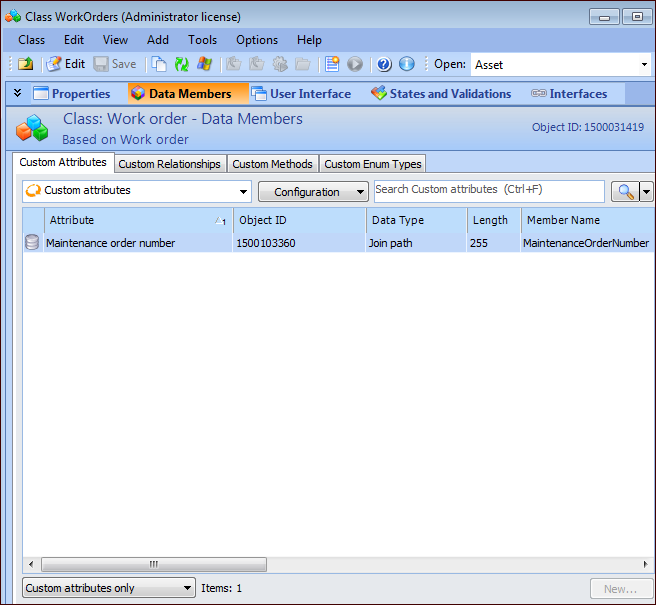Open the Add menu
Image resolution: width=656 pixels, height=605 pixels.
click(158, 40)
